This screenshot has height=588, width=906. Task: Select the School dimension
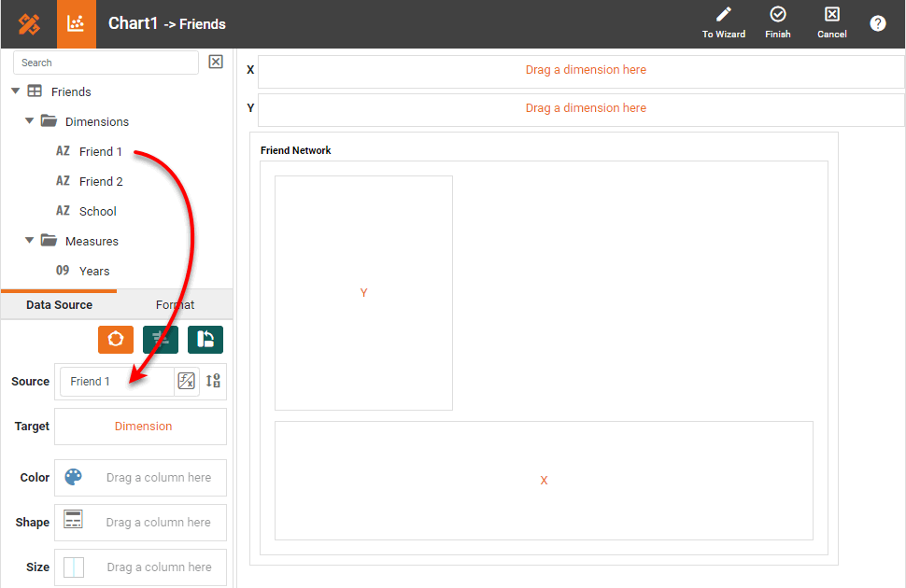pos(97,211)
